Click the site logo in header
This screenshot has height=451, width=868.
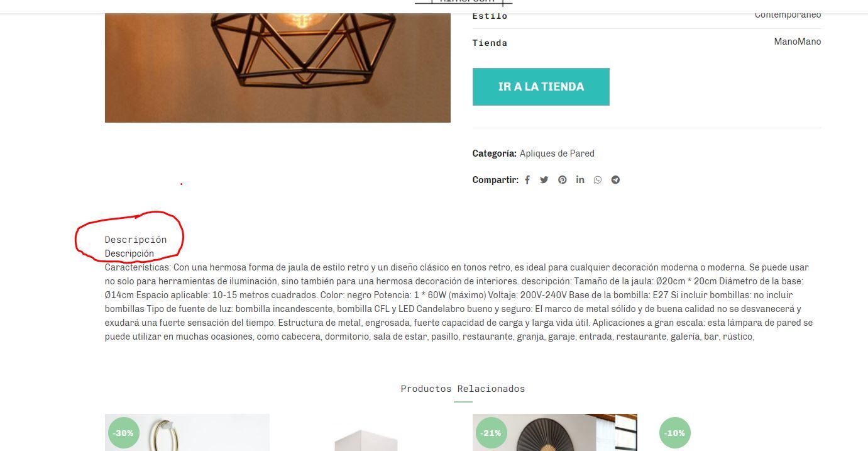(464, 3)
